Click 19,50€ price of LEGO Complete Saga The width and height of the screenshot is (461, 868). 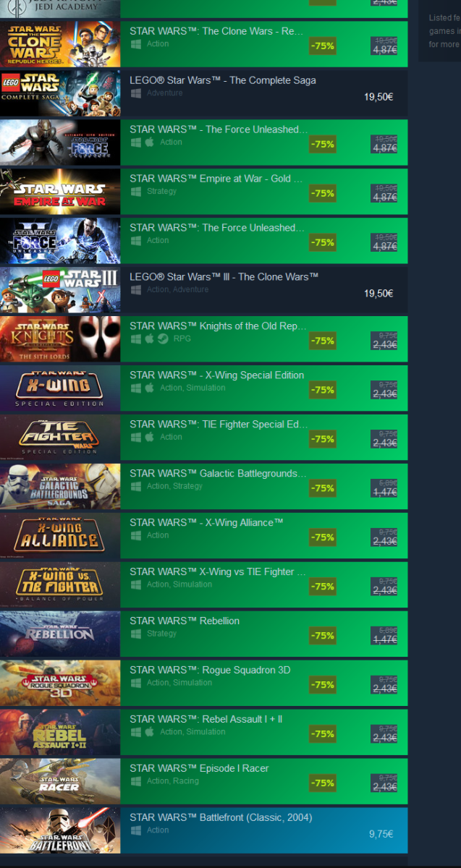(x=379, y=97)
